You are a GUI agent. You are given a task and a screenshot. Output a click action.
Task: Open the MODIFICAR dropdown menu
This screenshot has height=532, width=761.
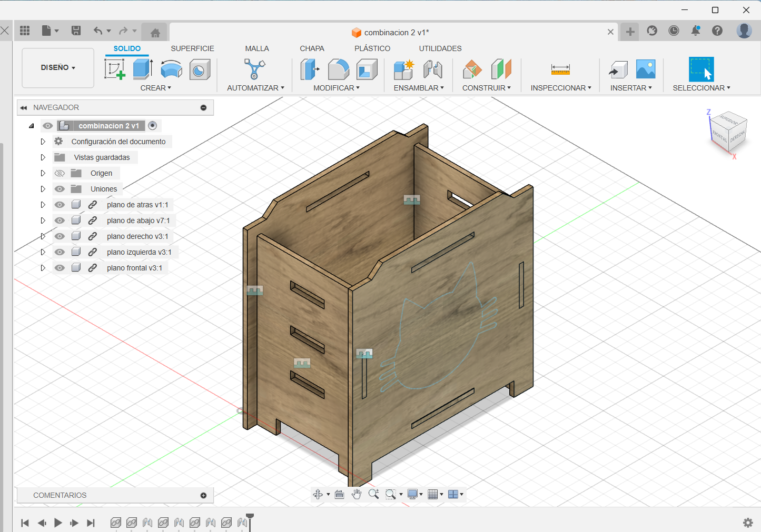tap(337, 88)
